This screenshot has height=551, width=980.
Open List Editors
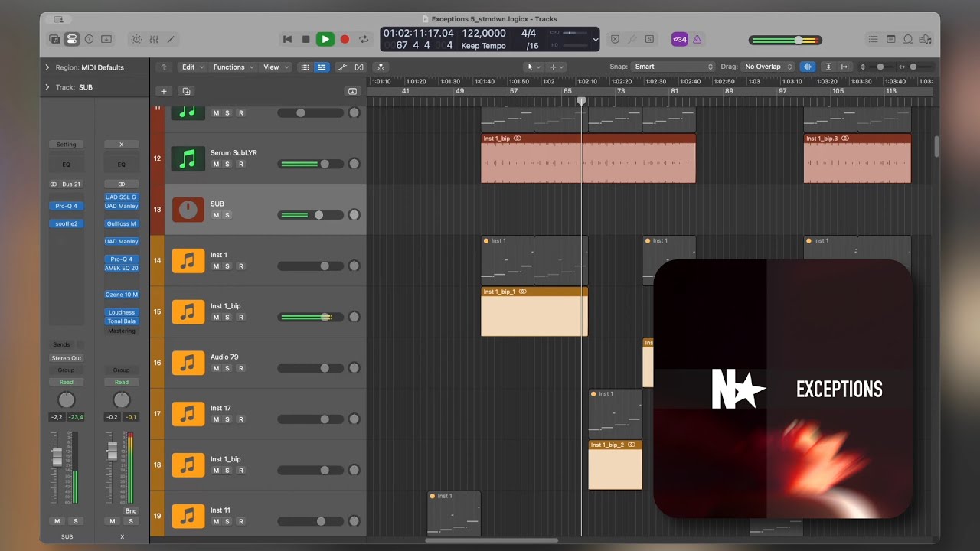coord(874,39)
